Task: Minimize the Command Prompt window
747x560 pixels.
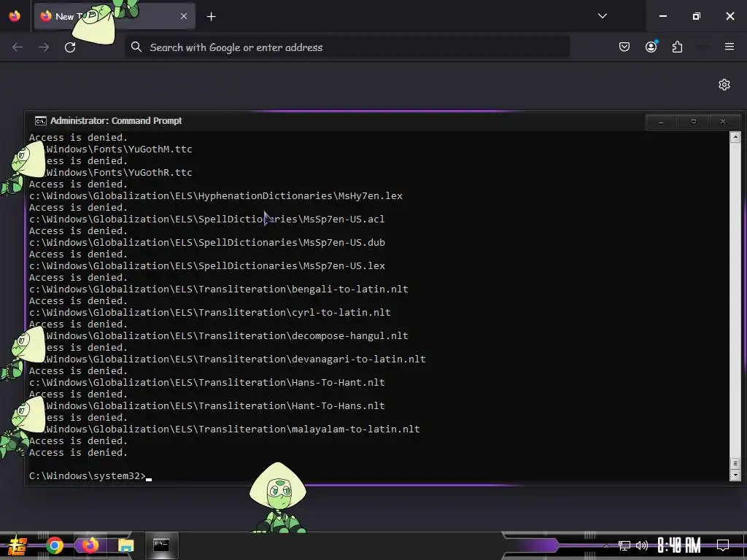Action: pyautogui.click(x=661, y=122)
